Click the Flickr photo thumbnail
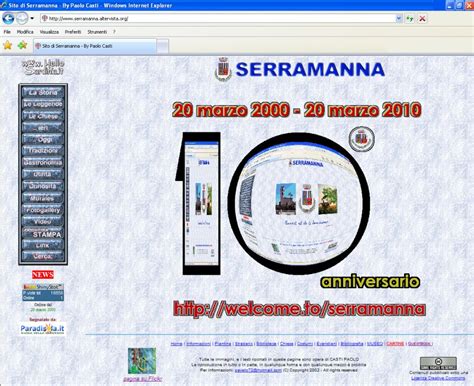474x386 pixels. pos(142,361)
